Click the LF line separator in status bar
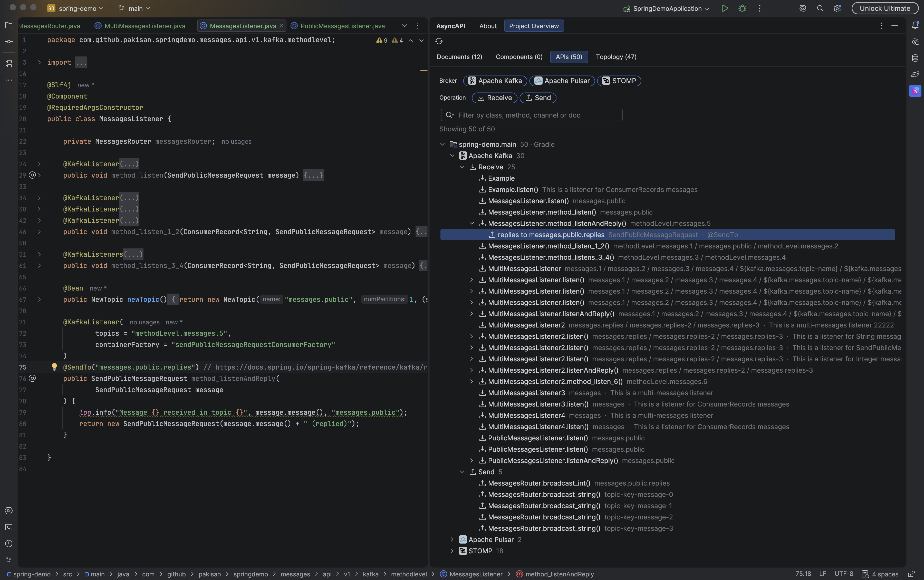 click(x=823, y=574)
